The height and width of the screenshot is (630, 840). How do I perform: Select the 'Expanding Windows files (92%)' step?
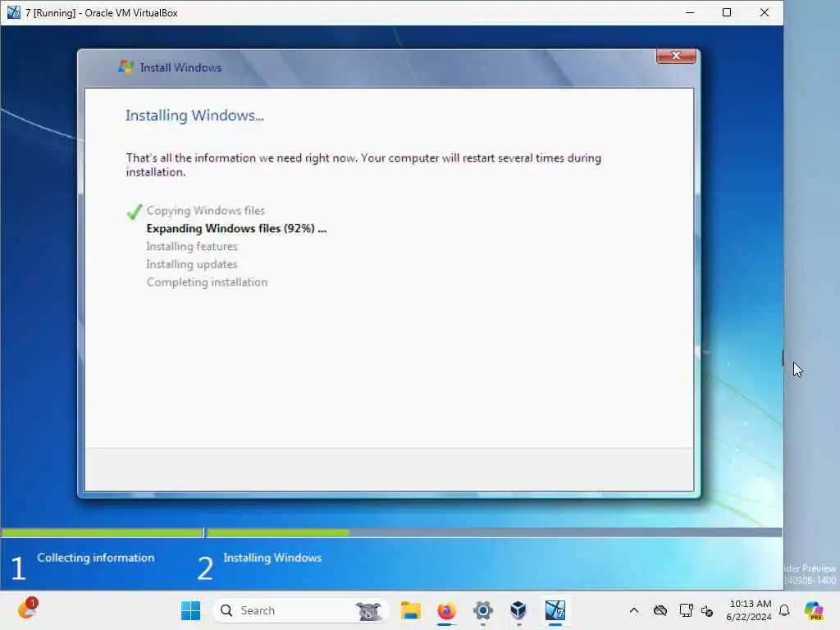[236, 229]
